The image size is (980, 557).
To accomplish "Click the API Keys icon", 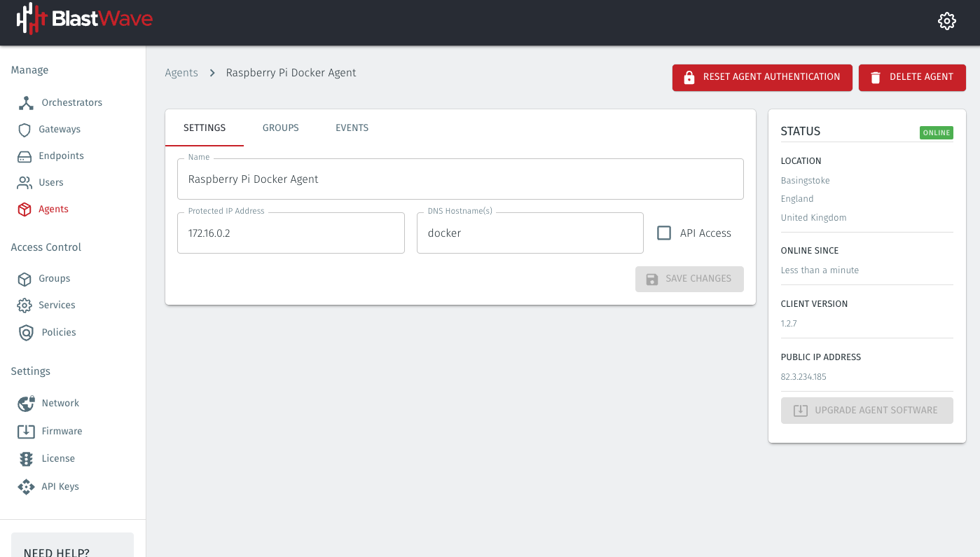I will click(26, 487).
